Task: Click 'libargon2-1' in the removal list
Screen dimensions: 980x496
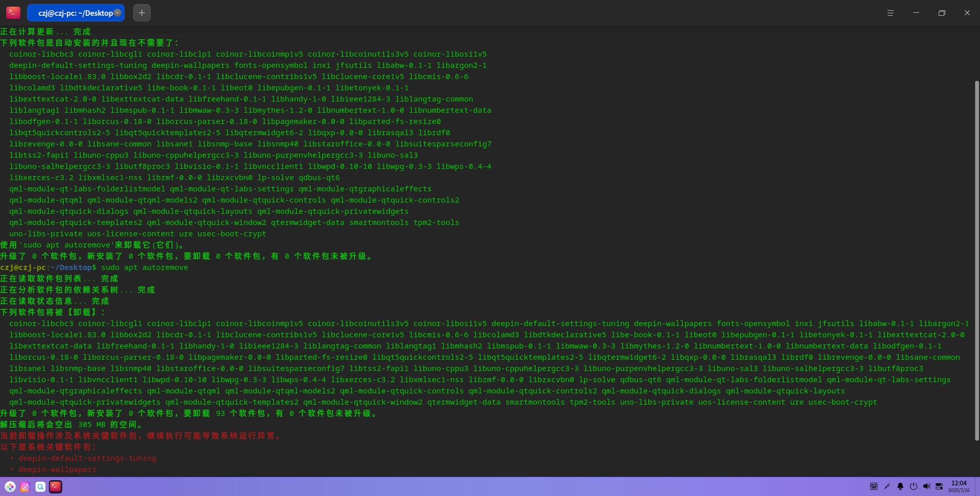Action: tap(944, 324)
